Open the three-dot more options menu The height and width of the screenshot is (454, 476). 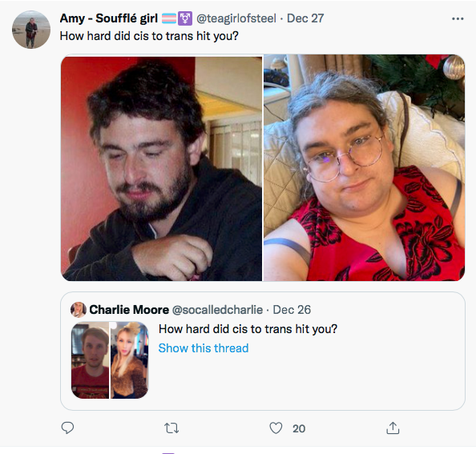(458, 18)
